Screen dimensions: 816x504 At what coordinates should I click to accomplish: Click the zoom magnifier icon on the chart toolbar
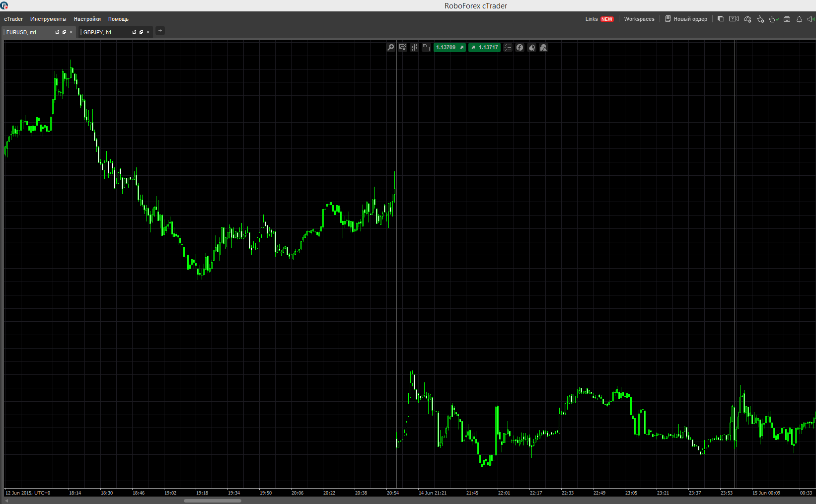coord(391,48)
